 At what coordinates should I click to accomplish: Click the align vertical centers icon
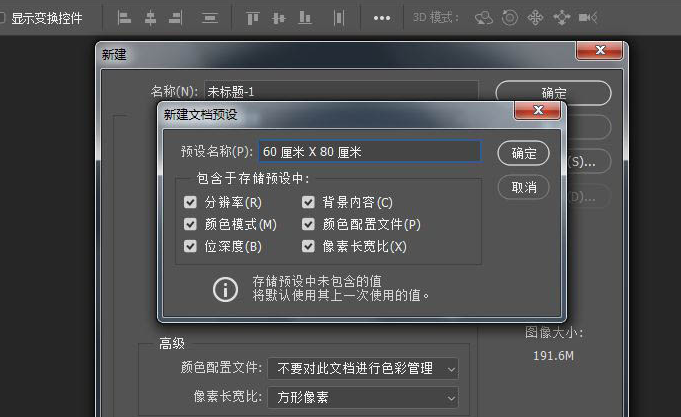coord(279,18)
